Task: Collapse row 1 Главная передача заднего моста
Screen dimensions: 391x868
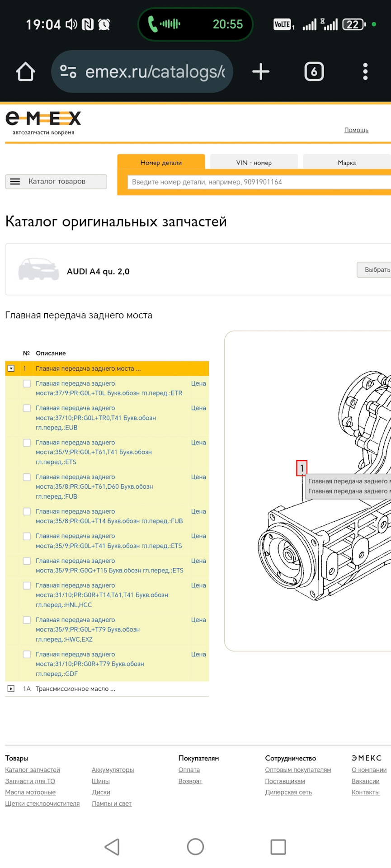Action: point(11,368)
